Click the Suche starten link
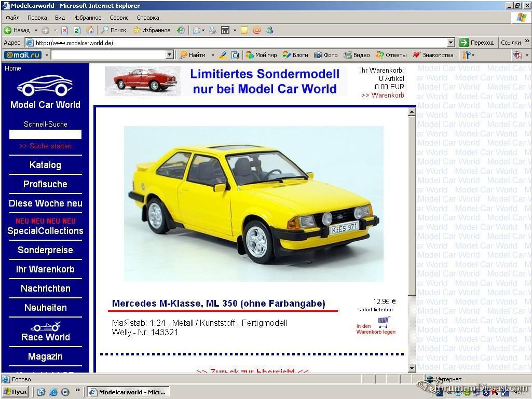Viewport: 532px width, 399px height. (x=46, y=146)
